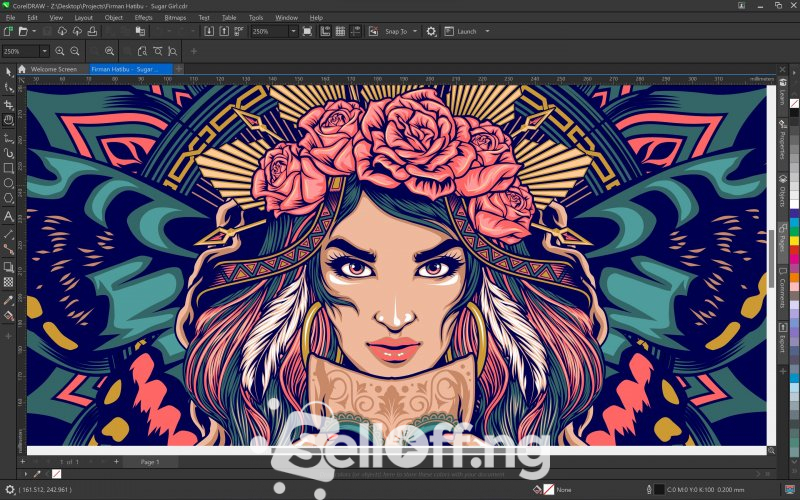Switch to the Welcome Screen tab
This screenshot has width=800, height=500.
click(x=54, y=69)
